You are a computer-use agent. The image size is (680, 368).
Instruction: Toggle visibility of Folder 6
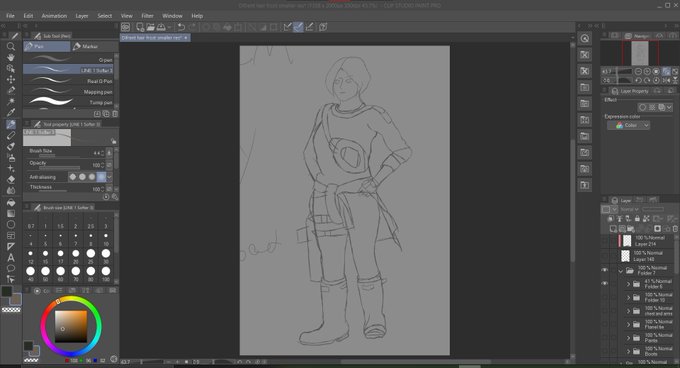(605, 283)
